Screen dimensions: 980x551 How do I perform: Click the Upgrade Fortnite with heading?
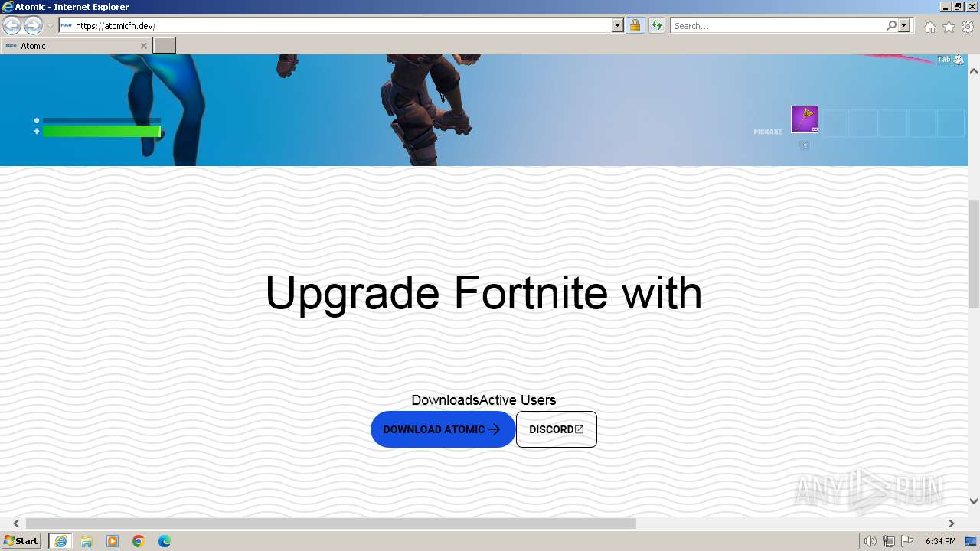483,292
